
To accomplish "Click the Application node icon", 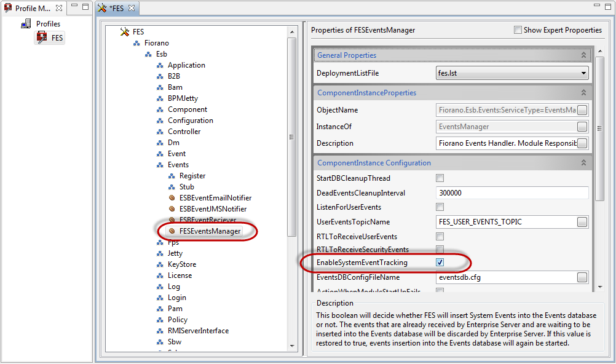I will 160,65.
